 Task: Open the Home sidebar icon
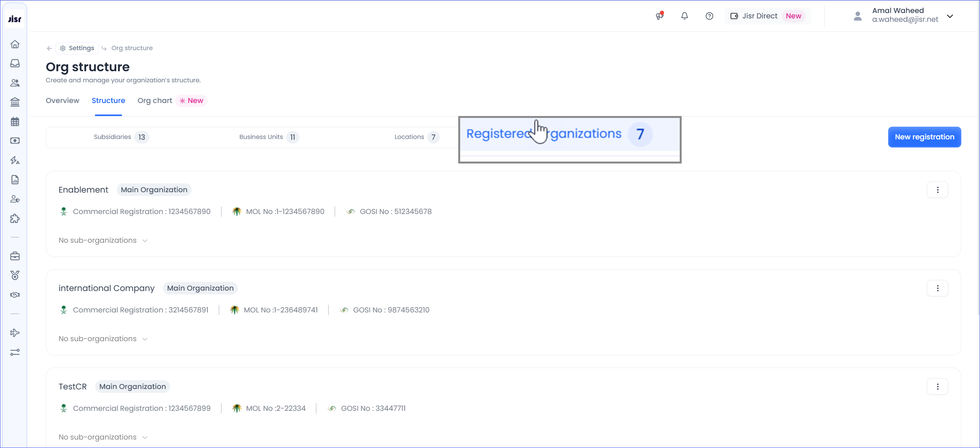click(x=15, y=44)
